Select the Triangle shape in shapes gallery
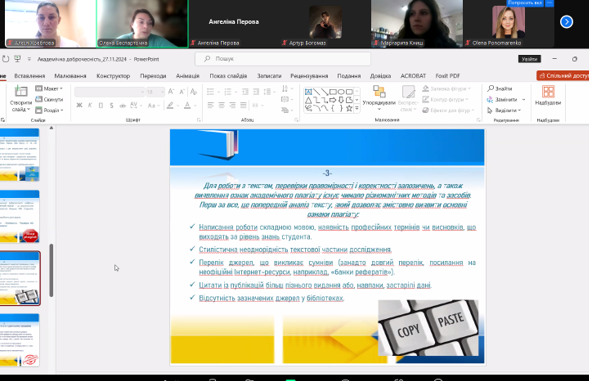 (x=308, y=100)
